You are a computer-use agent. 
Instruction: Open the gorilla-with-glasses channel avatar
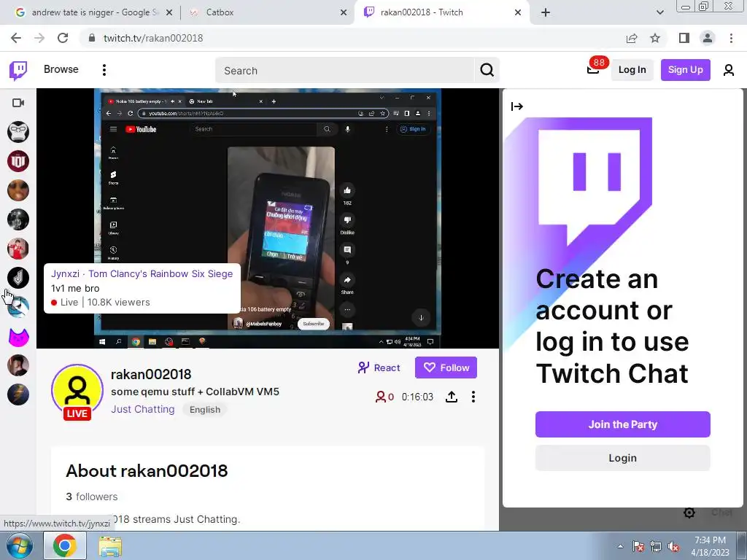[x=18, y=132]
